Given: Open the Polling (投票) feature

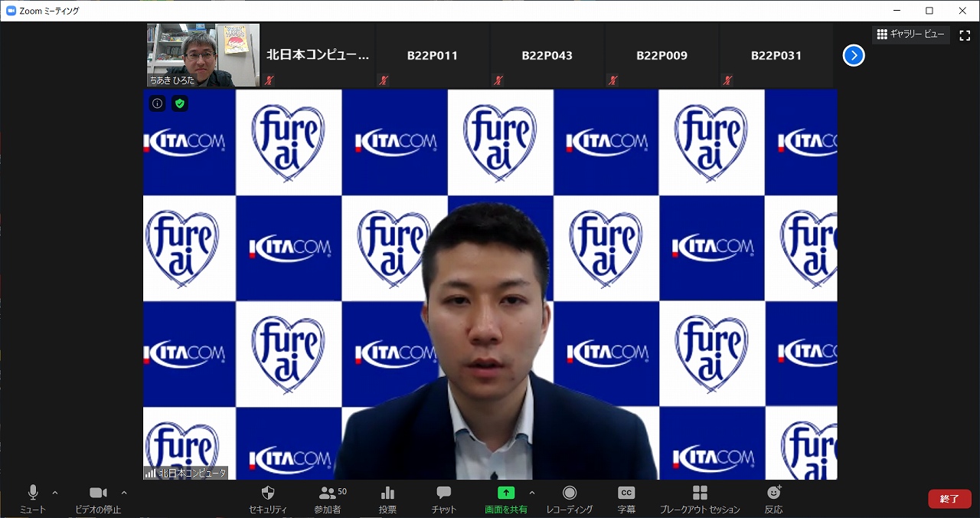Looking at the screenshot, I should [x=387, y=493].
